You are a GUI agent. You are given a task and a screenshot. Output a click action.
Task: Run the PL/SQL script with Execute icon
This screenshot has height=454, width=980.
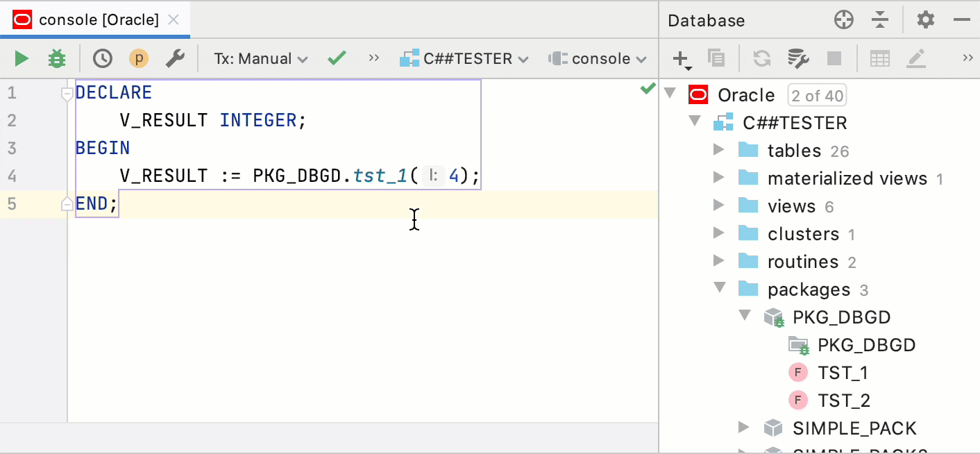(x=20, y=58)
